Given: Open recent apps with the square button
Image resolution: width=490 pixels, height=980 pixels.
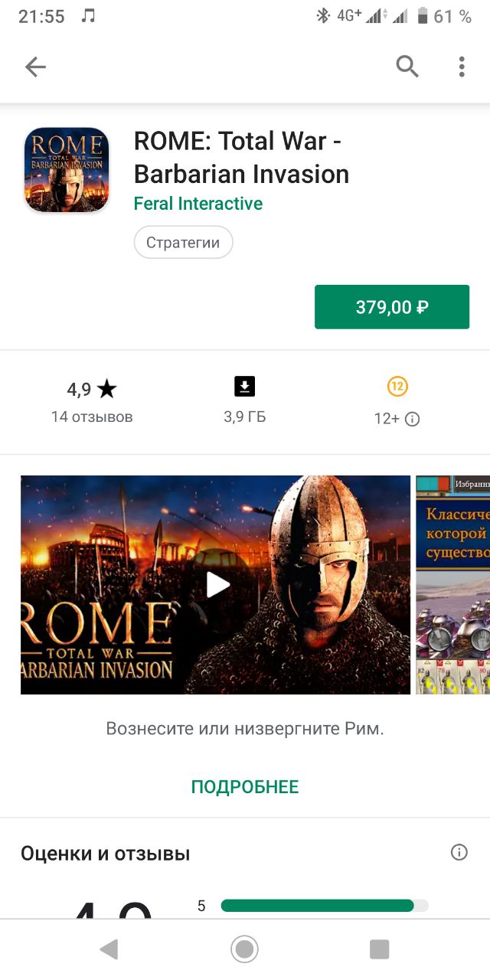Looking at the screenshot, I should coord(380,949).
